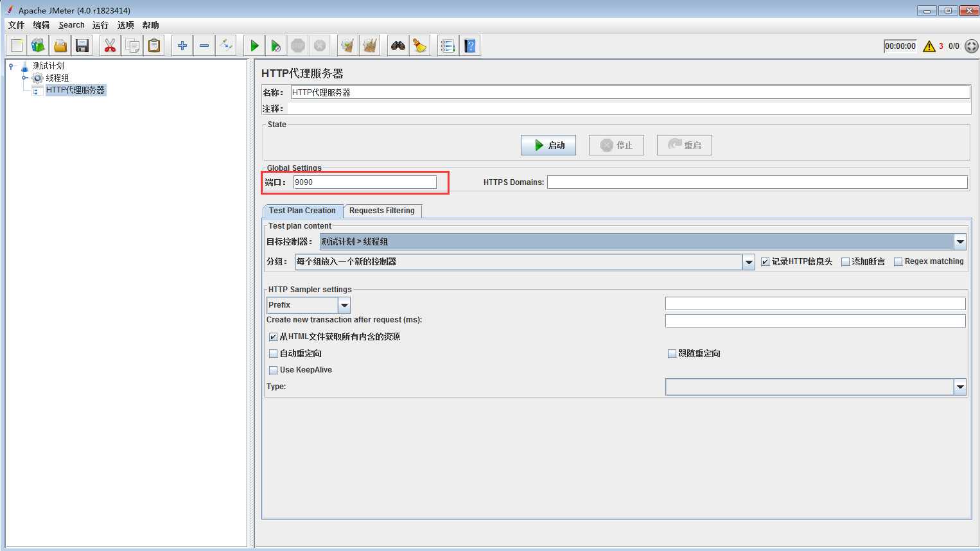
Task: Click the 名称 name input field
Action: pyautogui.click(x=630, y=92)
